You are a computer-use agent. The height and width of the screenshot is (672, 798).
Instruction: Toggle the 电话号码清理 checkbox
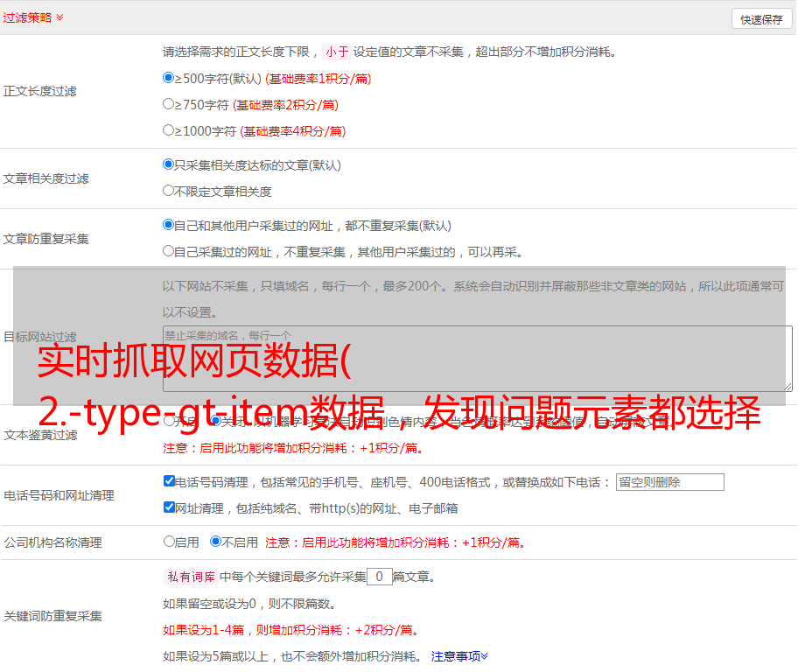[169, 481]
